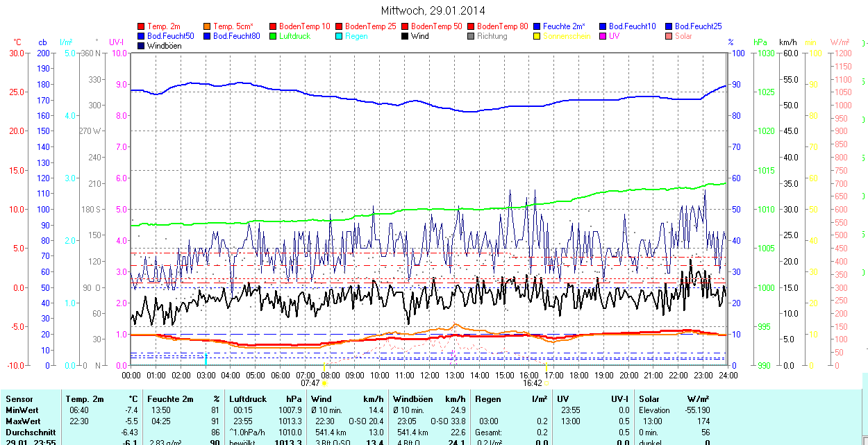Click the chart title Mittwoch, 29.01.2014
868x445 pixels.
(x=433, y=10)
